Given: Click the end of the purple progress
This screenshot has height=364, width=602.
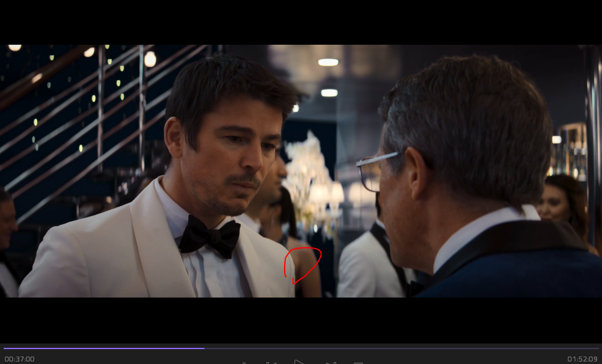Looking at the screenshot, I should pos(203,348).
